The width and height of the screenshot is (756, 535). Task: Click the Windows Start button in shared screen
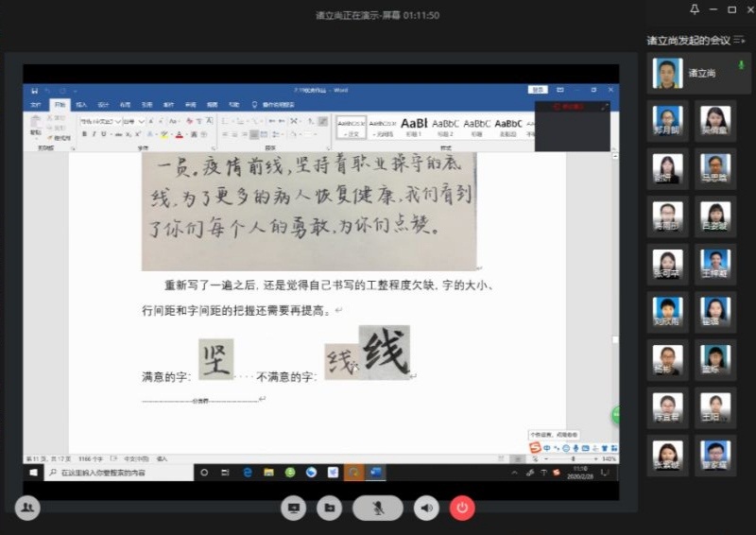[33, 472]
